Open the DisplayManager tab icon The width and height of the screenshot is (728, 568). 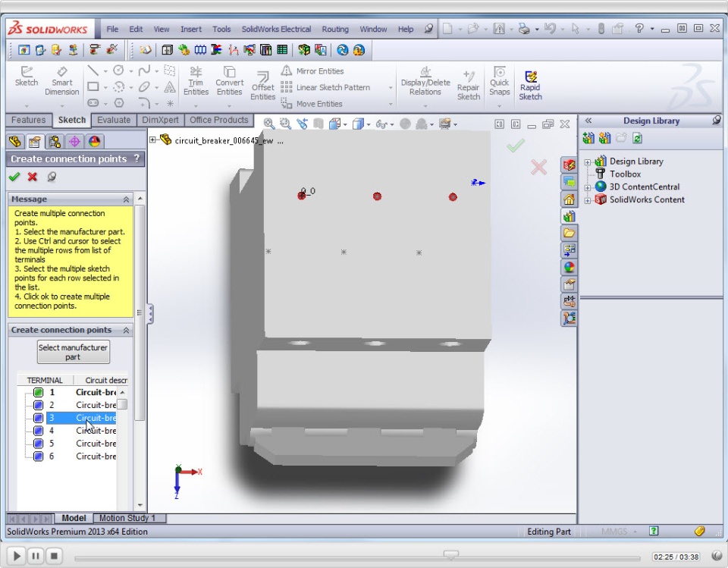point(94,141)
